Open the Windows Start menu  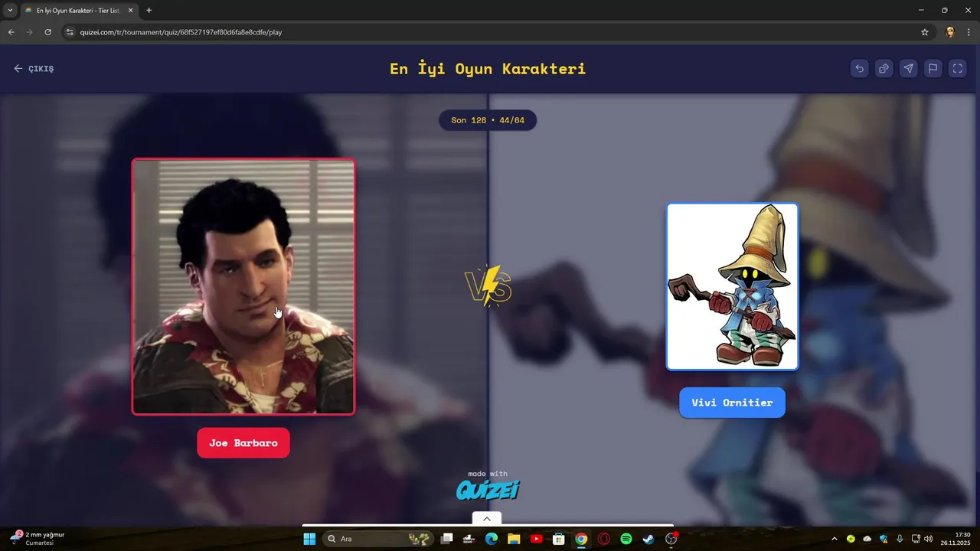click(x=309, y=539)
